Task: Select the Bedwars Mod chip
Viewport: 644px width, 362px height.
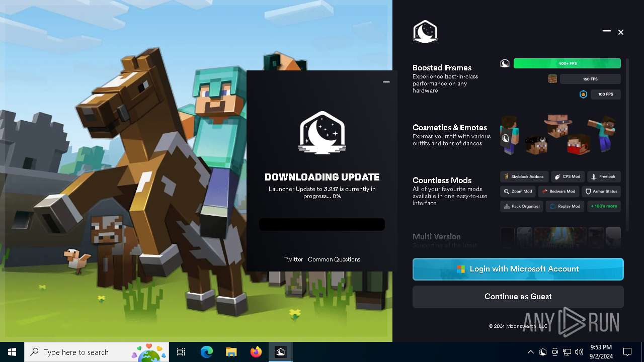Action: click(x=558, y=192)
